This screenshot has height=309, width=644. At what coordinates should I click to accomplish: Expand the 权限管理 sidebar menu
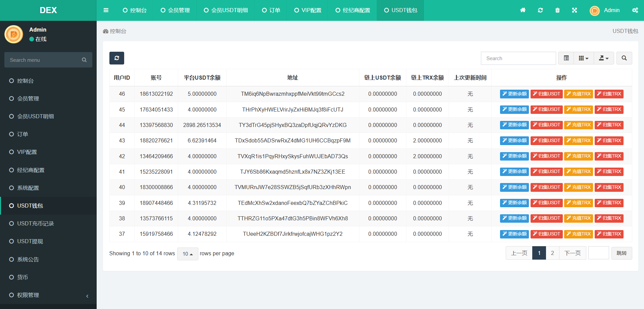pyautogui.click(x=48, y=295)
